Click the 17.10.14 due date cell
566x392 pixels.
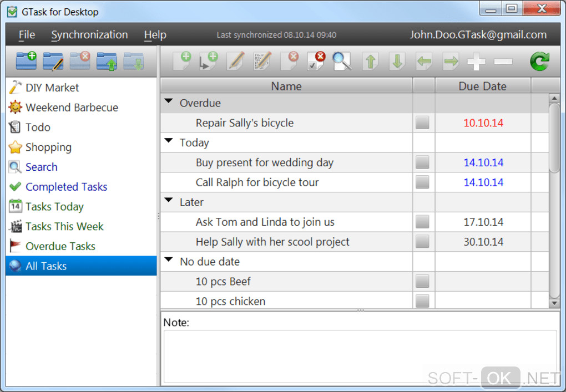[x=483, y=222]
